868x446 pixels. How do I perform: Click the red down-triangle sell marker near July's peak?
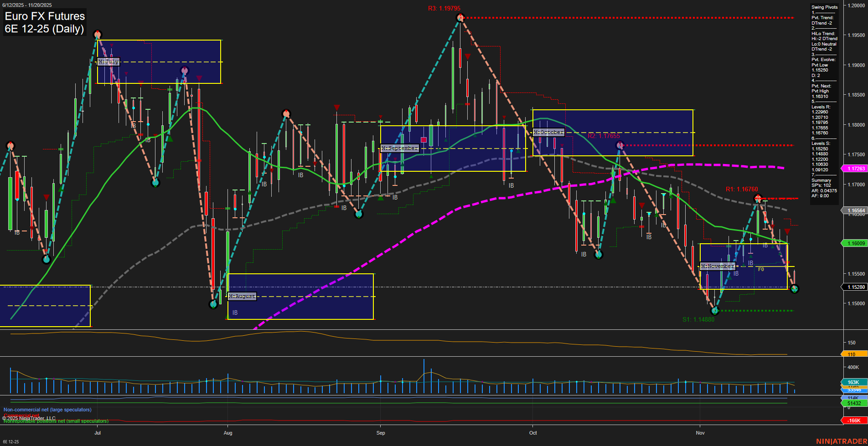[x=112, y=46]
